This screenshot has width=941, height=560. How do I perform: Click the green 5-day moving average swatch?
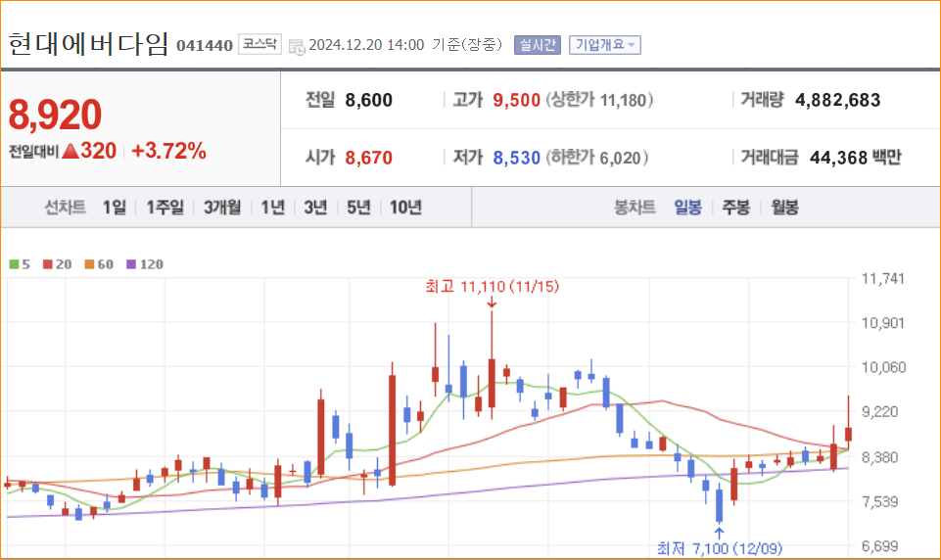click(x=14, y=264)
